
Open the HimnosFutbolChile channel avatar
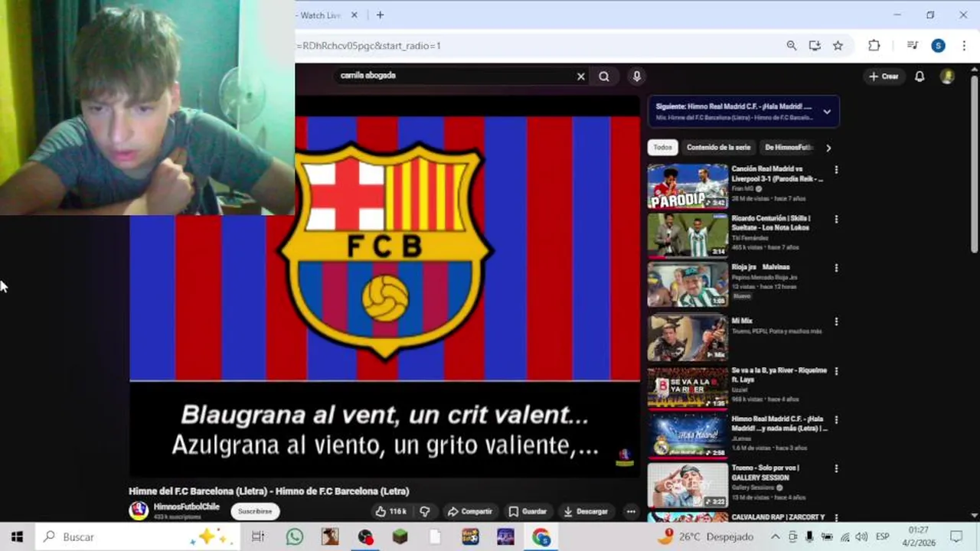[139, 511]
